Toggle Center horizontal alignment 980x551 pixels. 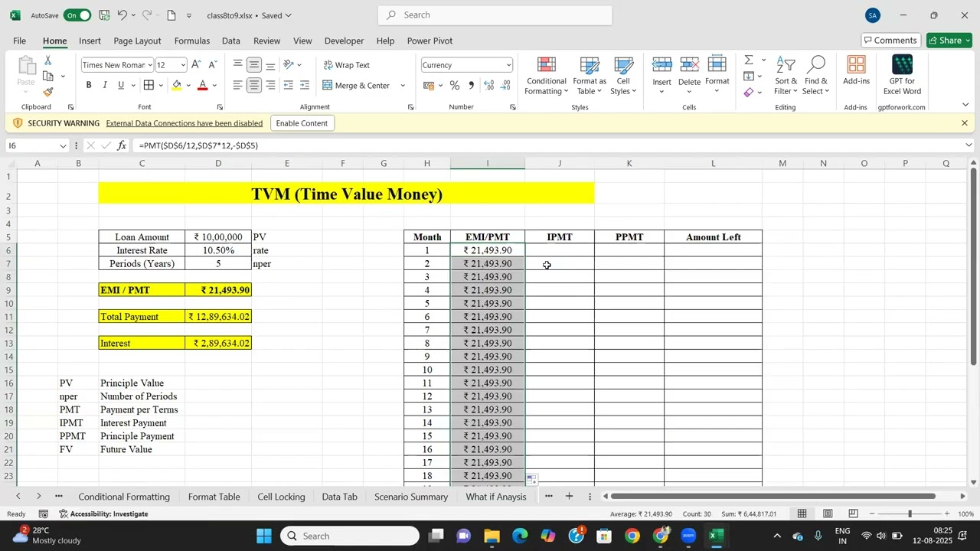(x=254, y=85)
